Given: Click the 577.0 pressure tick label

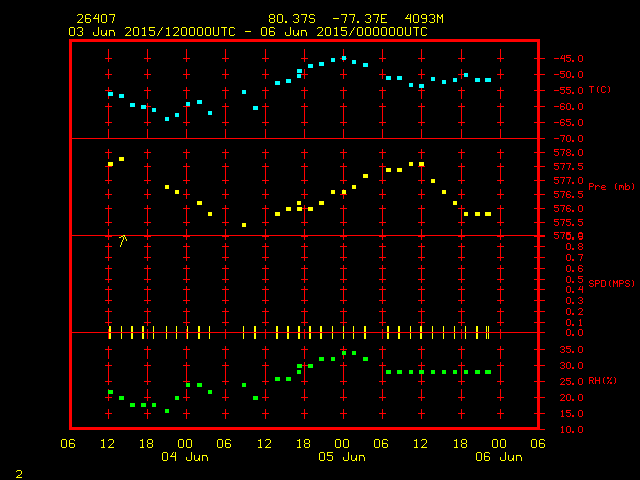Looking at the screenshot, I should (x=569, y=180).
